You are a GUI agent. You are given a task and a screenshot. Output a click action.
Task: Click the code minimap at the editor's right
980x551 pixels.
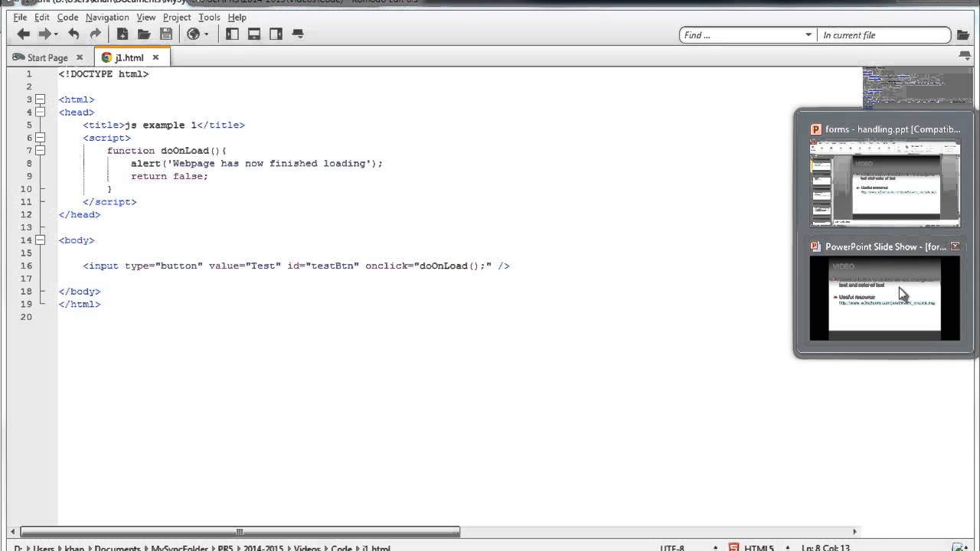coord(916,88)
